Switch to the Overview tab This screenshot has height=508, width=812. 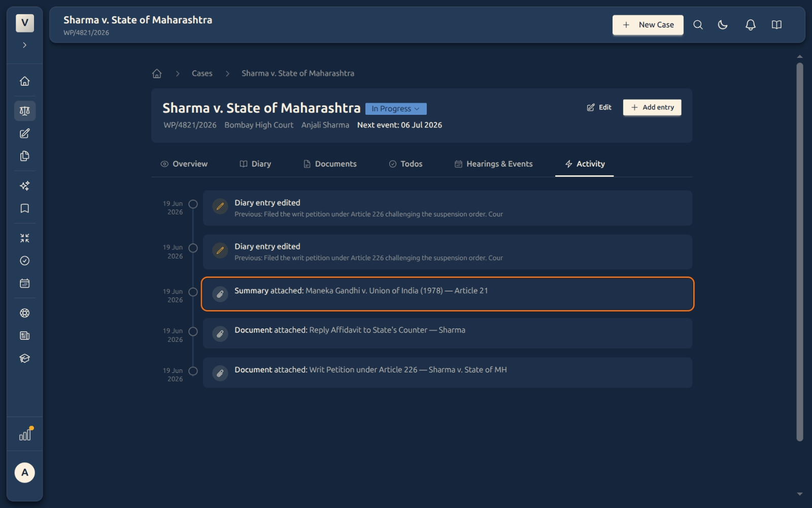click(x=184, y=164)
